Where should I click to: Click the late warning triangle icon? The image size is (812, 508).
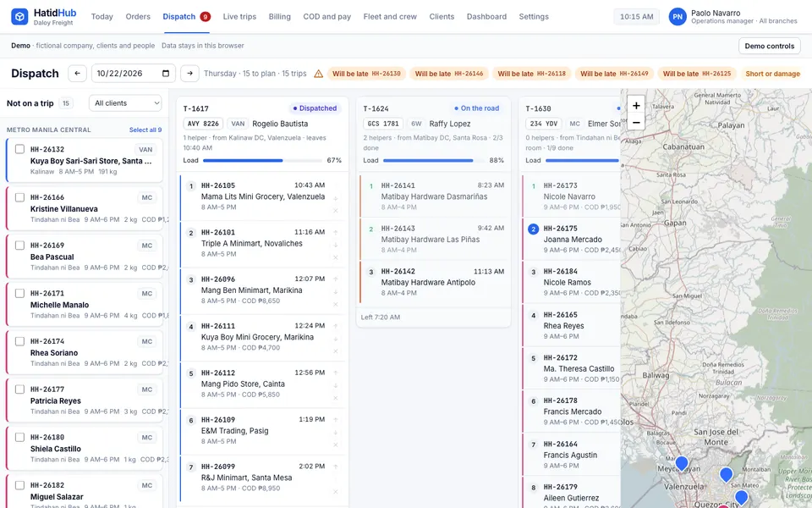pyautogui.click(x=319, y=74)
